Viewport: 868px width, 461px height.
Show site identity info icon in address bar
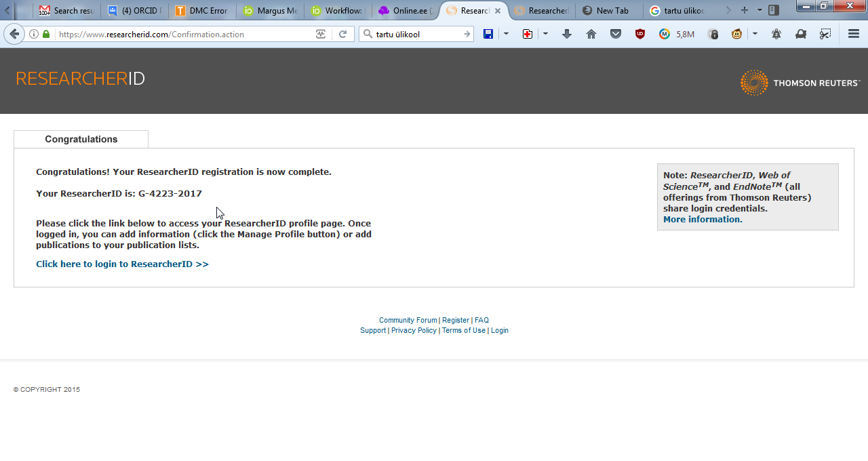[34, 34]
